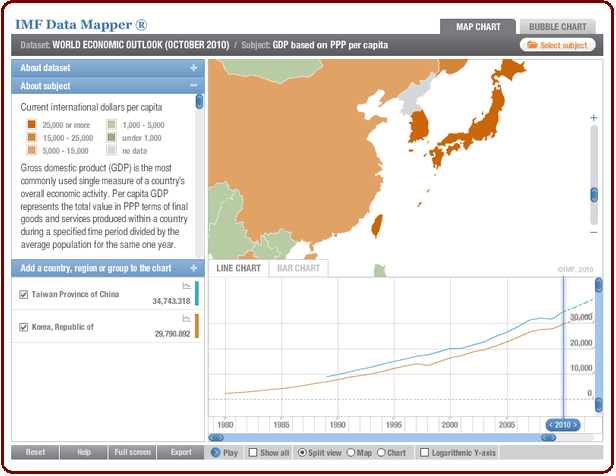The image size is (616, 476).
Task: Switch to the BUBBLE CHART tab
Action: (x=557, y=27)
